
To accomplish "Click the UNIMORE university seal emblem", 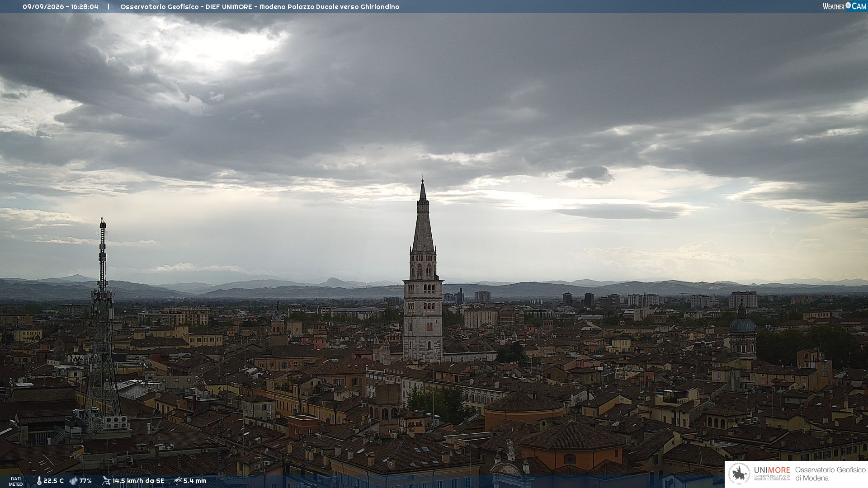I will [x=739, y=474].
